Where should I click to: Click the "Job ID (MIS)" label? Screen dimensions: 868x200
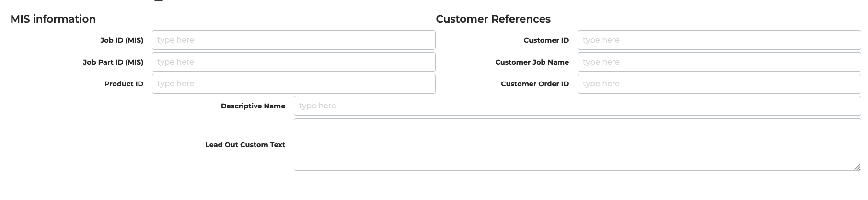122,40
